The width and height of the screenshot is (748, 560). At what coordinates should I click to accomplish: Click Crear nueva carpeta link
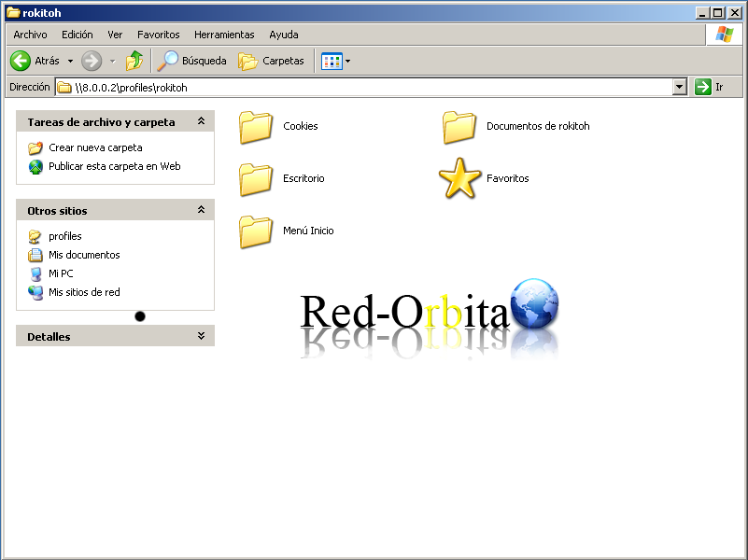(x=95, y=147)
